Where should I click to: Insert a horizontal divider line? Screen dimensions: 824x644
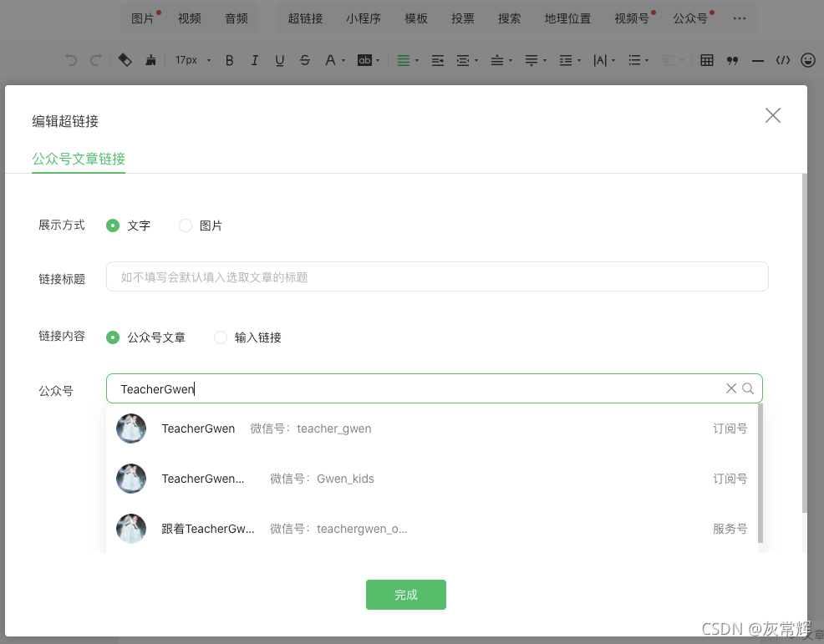pos(757,61)
